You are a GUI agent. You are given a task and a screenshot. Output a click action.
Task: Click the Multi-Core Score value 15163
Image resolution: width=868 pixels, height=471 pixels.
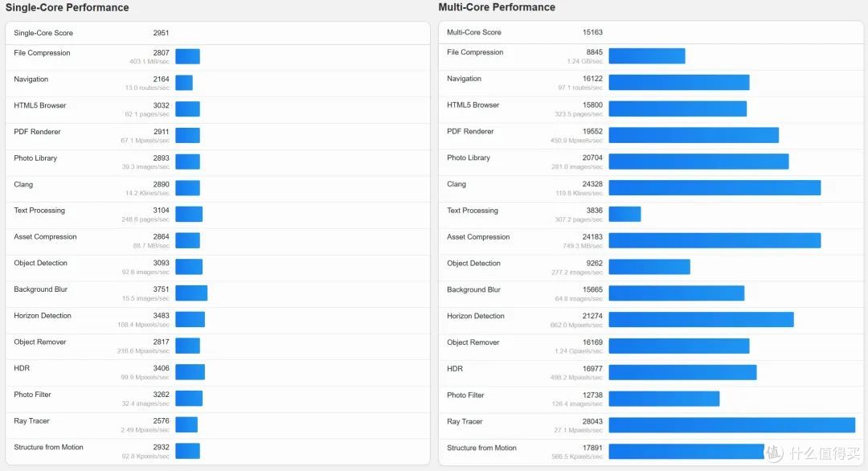click(592, 32)
